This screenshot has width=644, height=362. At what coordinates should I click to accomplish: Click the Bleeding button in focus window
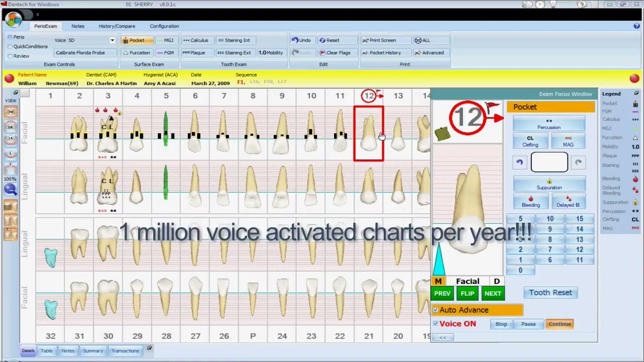click(x=531, y=201)
